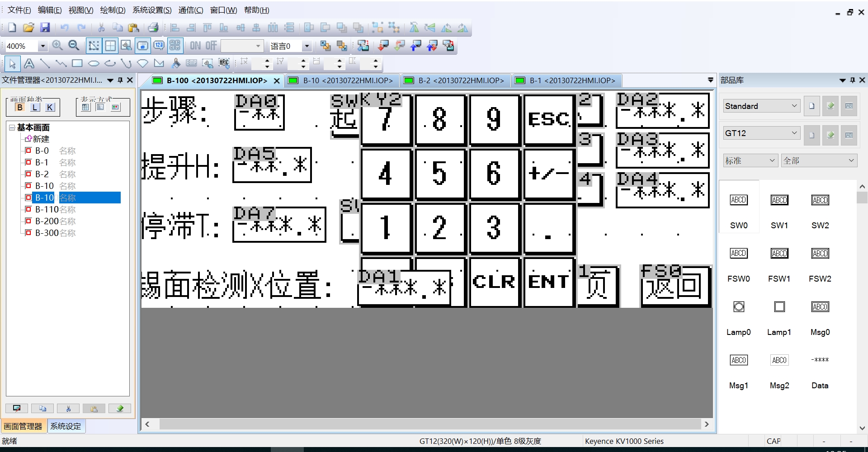This screenshot has width=868, height=452.
Task: Open the 标准 category dropdown
Action: coord(750,160)
